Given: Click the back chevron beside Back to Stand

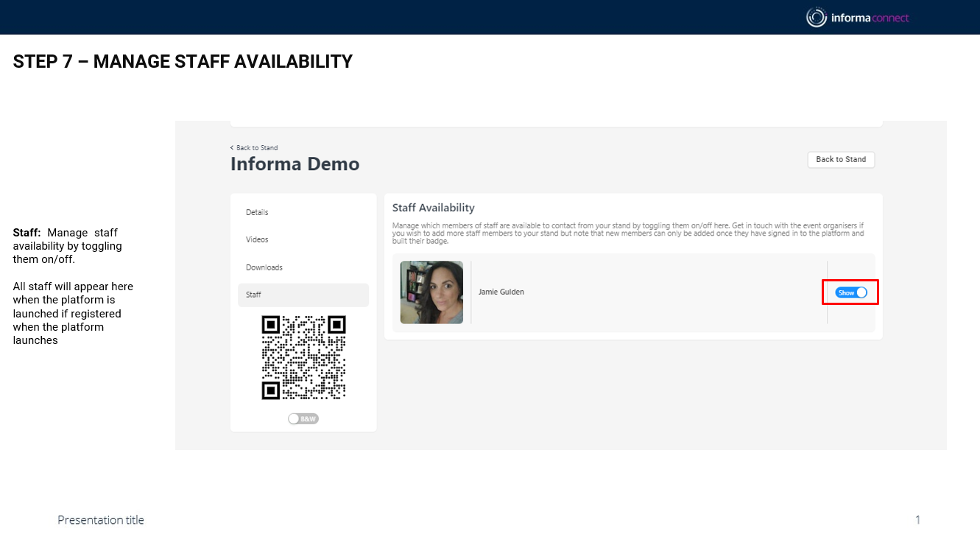Looking at the screenshot, I should point(232,148).
